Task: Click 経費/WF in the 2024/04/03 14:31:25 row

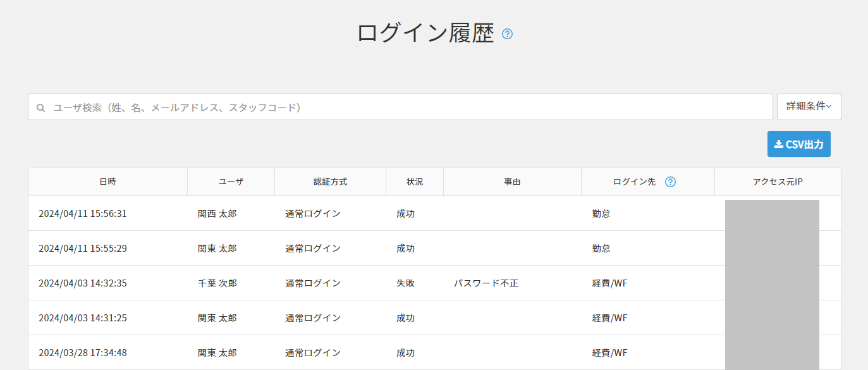Action: [x=609, y=318]
